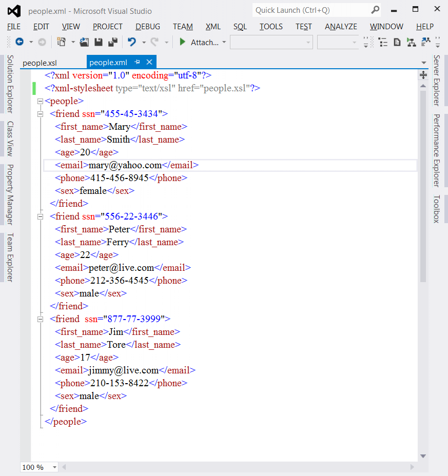Open the Attach button dropdown arrow
The width and height of the screenshot is (448, 476).
(224, 42)
